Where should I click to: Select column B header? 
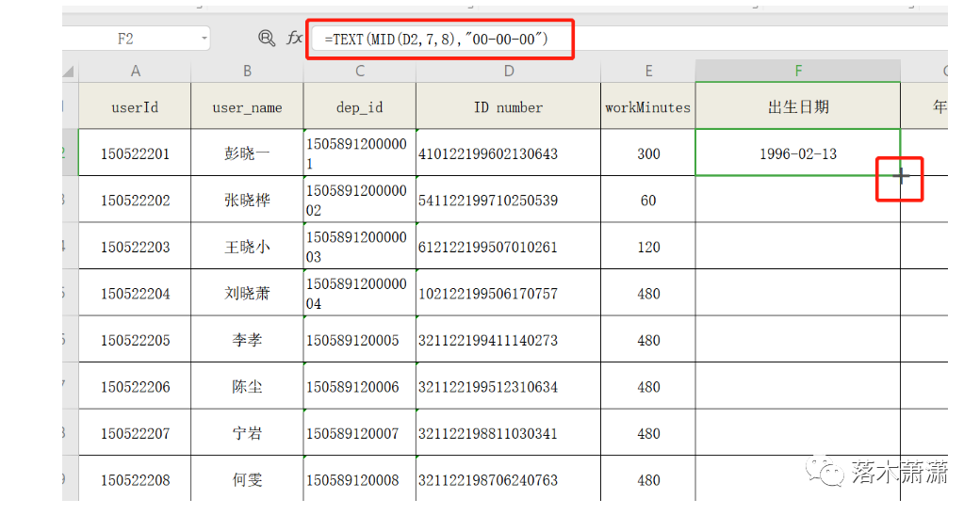coord(247,72)
